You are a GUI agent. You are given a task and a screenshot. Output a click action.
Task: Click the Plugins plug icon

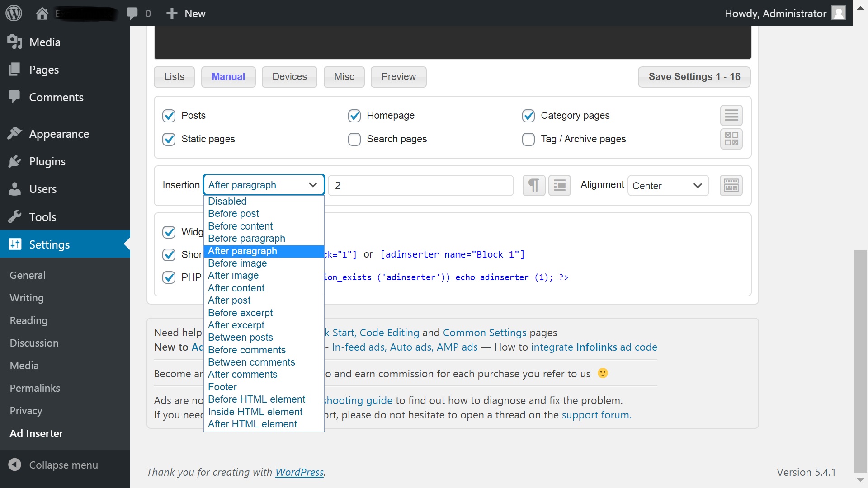pos(14,161)
